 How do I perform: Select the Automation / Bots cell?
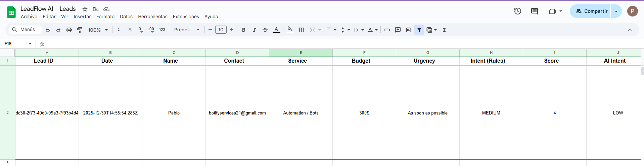tap(301, 113)
